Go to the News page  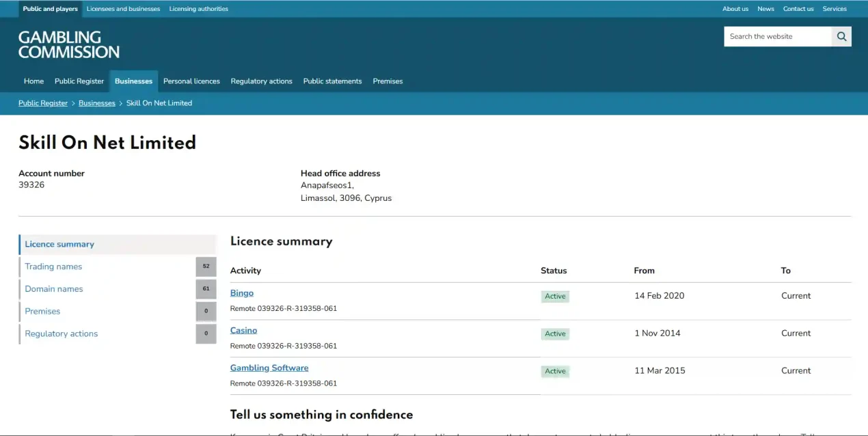click(765, 9)
